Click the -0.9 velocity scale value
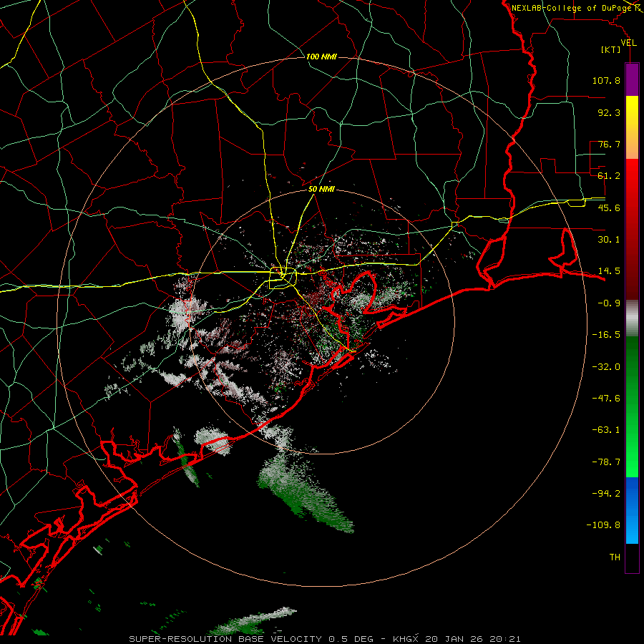 pyautogui.click(x=609, y=303)
